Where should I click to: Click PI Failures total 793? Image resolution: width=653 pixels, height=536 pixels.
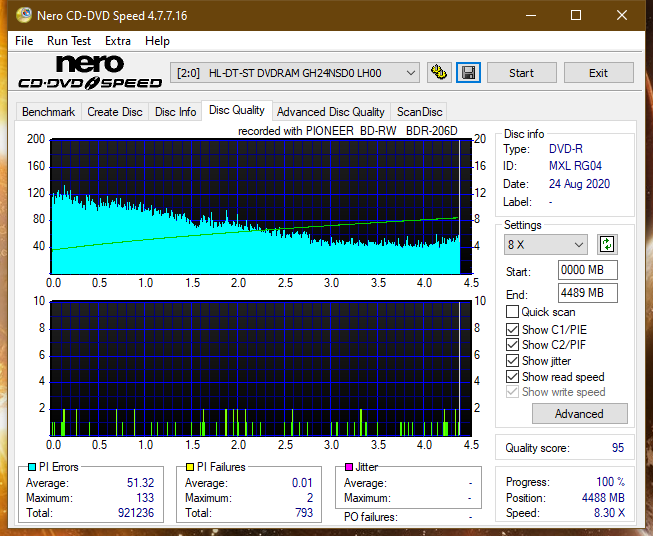304,513
